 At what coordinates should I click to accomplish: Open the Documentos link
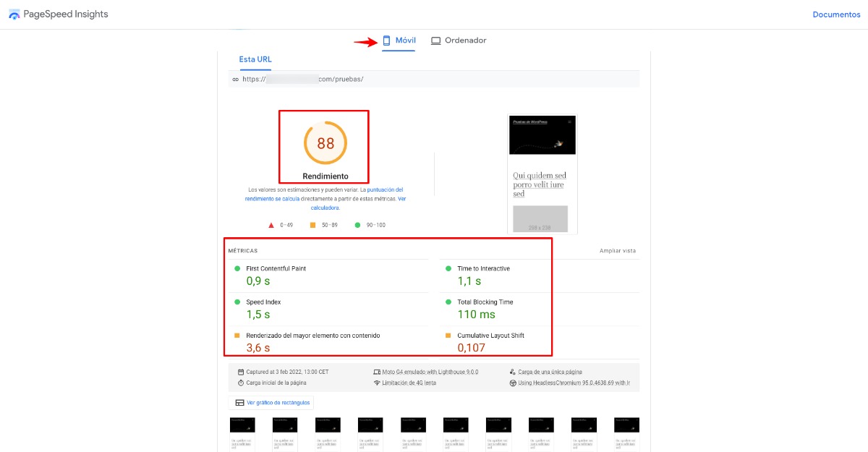pos(836,14)
